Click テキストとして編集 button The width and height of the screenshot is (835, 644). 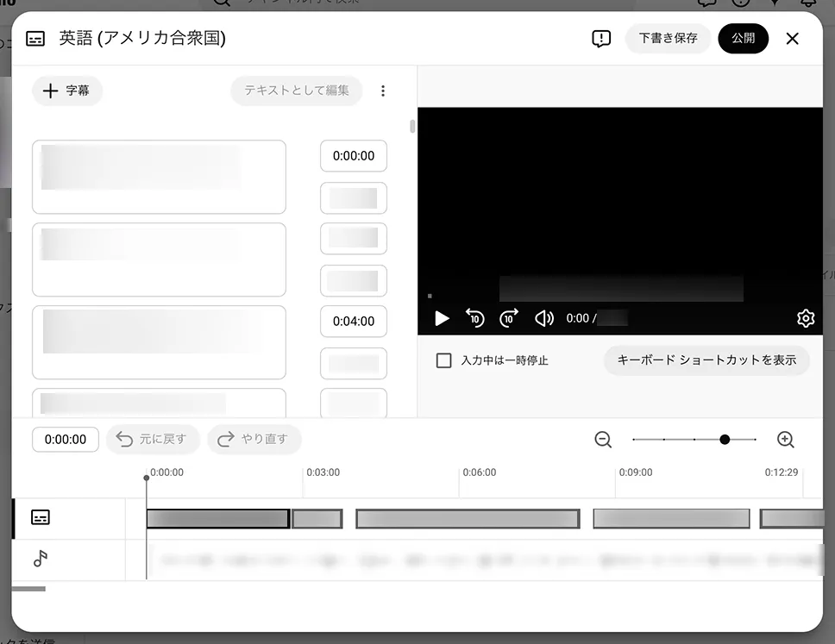[297, 91]
